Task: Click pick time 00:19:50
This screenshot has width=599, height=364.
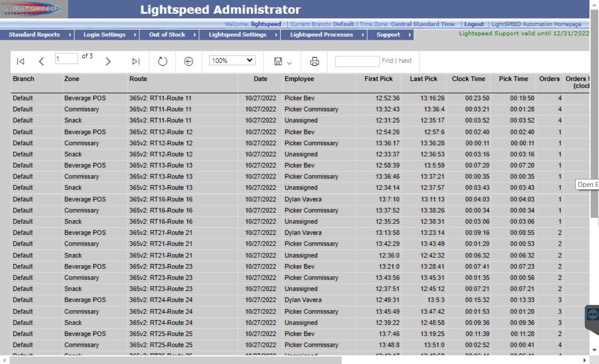Action: tap(522, 98)
